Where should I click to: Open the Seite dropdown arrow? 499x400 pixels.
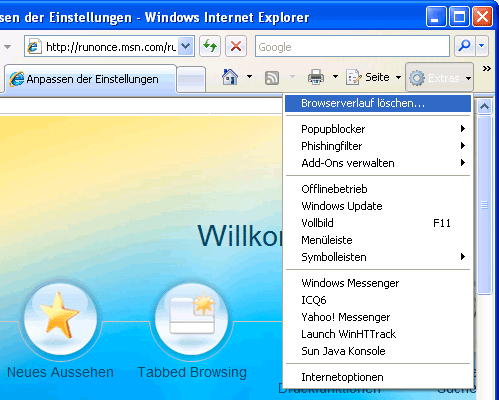398,77
